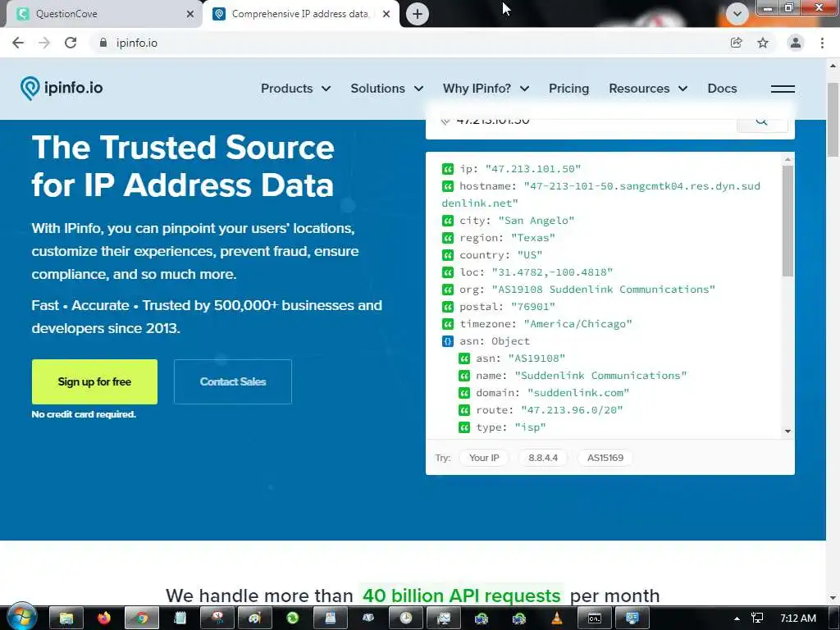This screenshot has height=630, width=840.
Task: Click the JSON panel scroll down arrow
Action: click(787, 431)
